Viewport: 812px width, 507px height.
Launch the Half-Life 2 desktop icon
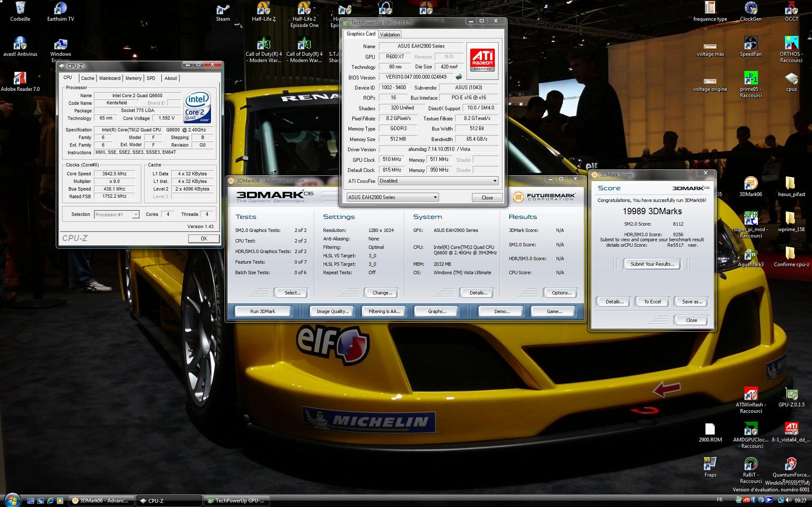click(264, 9)
